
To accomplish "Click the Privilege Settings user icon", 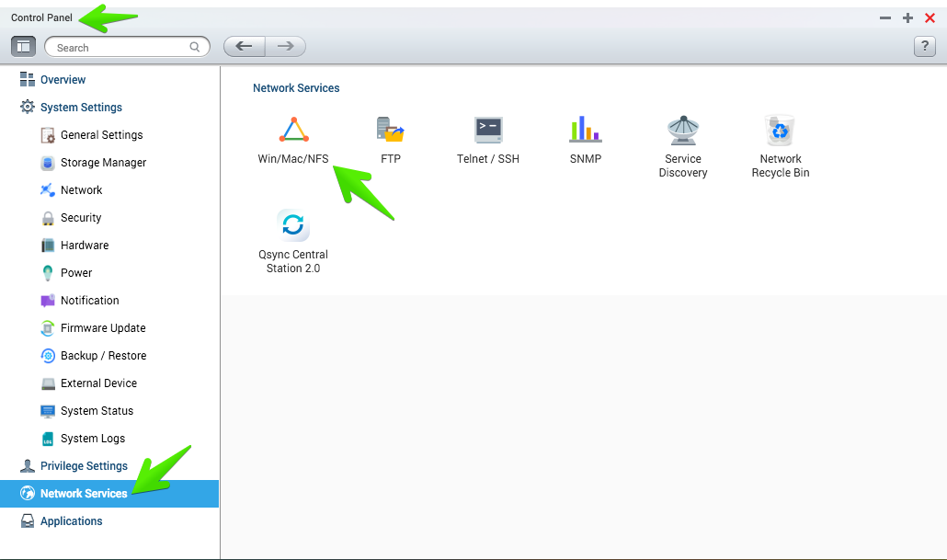I will (28, 466).
